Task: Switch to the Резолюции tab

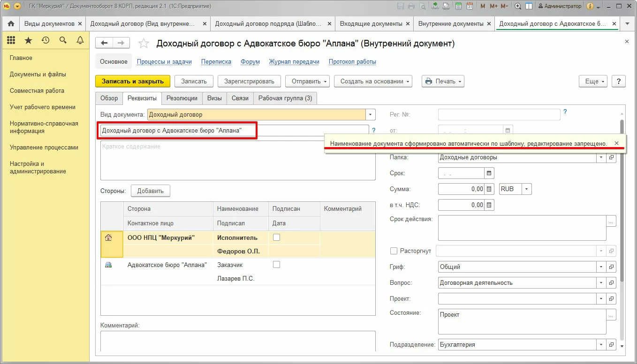Action: point(182,98)
